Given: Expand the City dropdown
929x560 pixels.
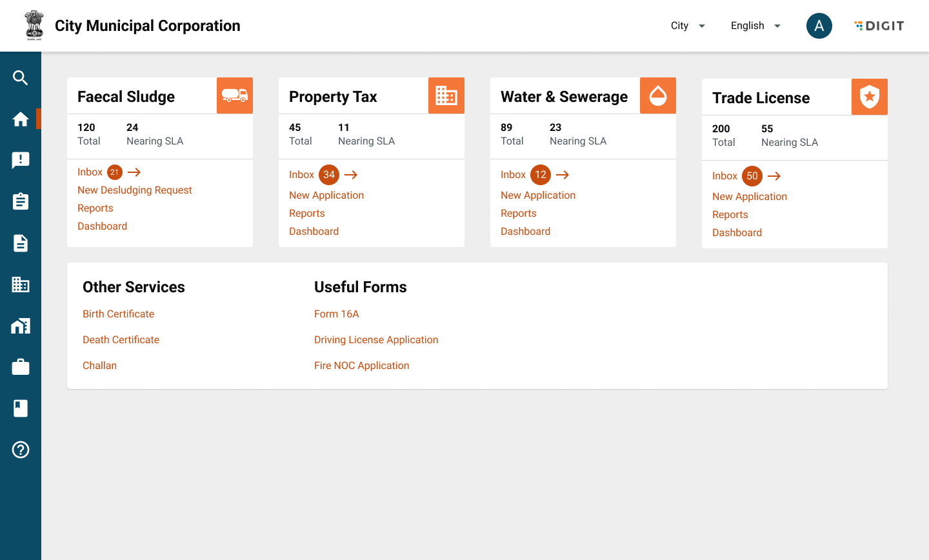Looking at the screenshot, I should pyautogui.click(x=688, y=26).
